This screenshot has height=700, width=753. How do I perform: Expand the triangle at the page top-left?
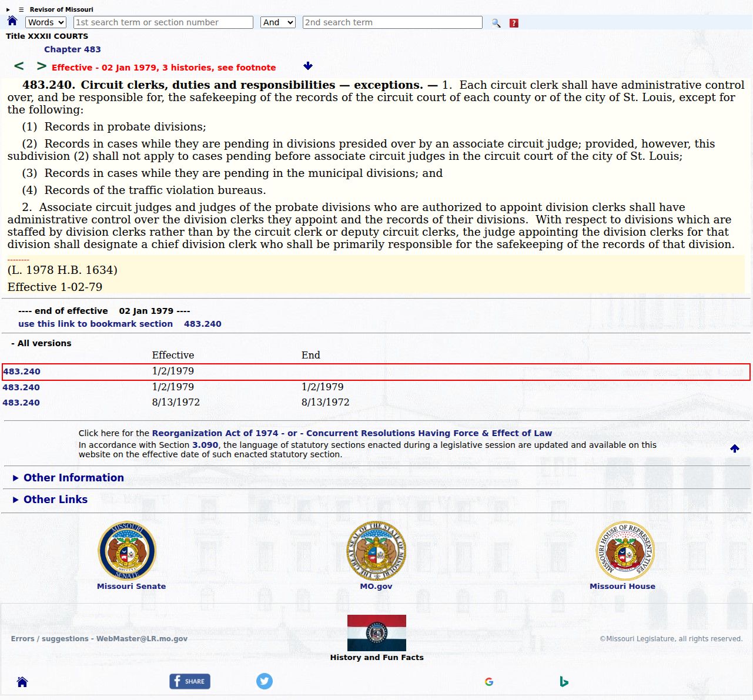(x=8, y=9)
